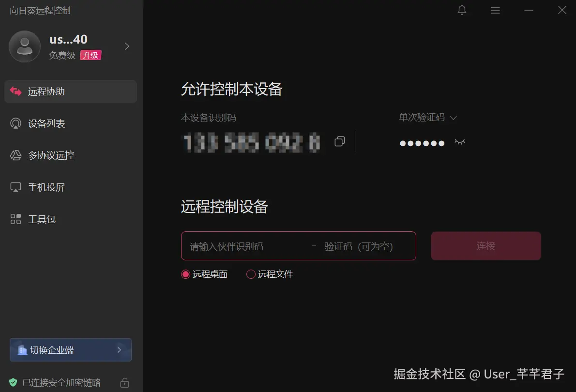Open the hamburger menu icon
Viewport: 576px width, 392px height.
[x=495, y=10]
